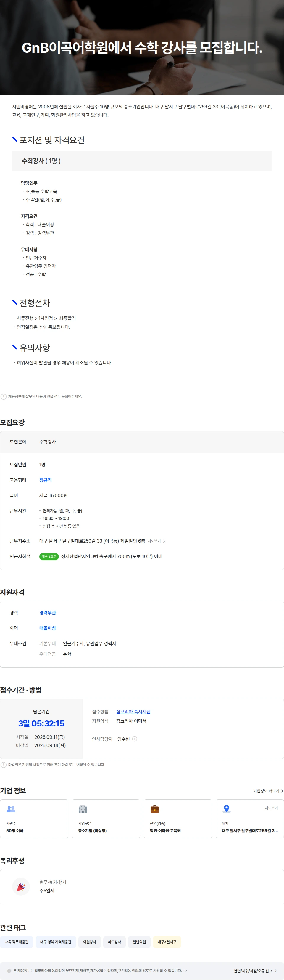This screenshot has width=284, height=980.
Task: Click the info icon beside 마감일 notice
Action: [4, 765]
